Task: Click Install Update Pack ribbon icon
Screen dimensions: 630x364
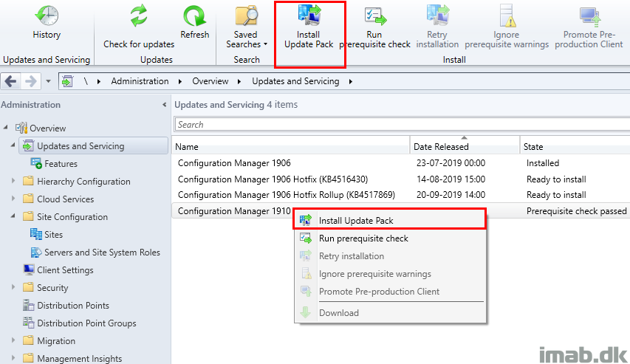Action: point(309,16)
